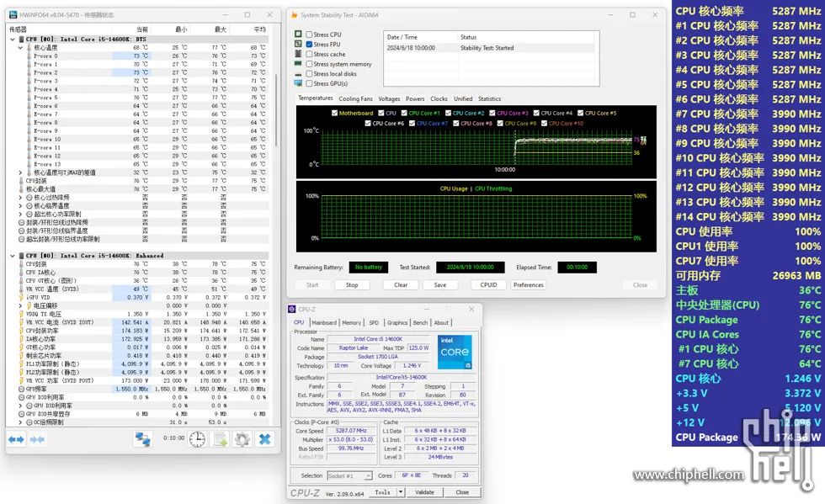Uncheck the Stress FPU checkbox
The width and height of the screenshot is (825, 504).
[x=310, y=45]
